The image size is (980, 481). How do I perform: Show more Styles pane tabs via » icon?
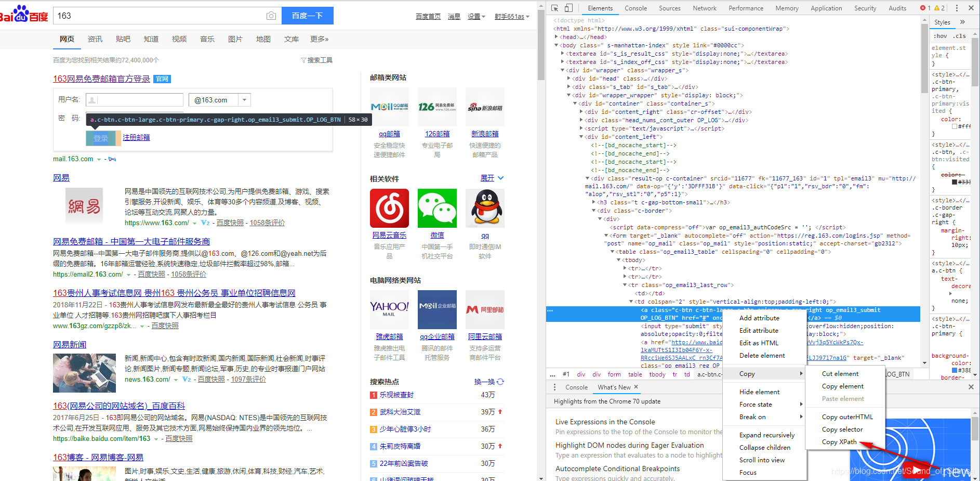tap(962, 22)
